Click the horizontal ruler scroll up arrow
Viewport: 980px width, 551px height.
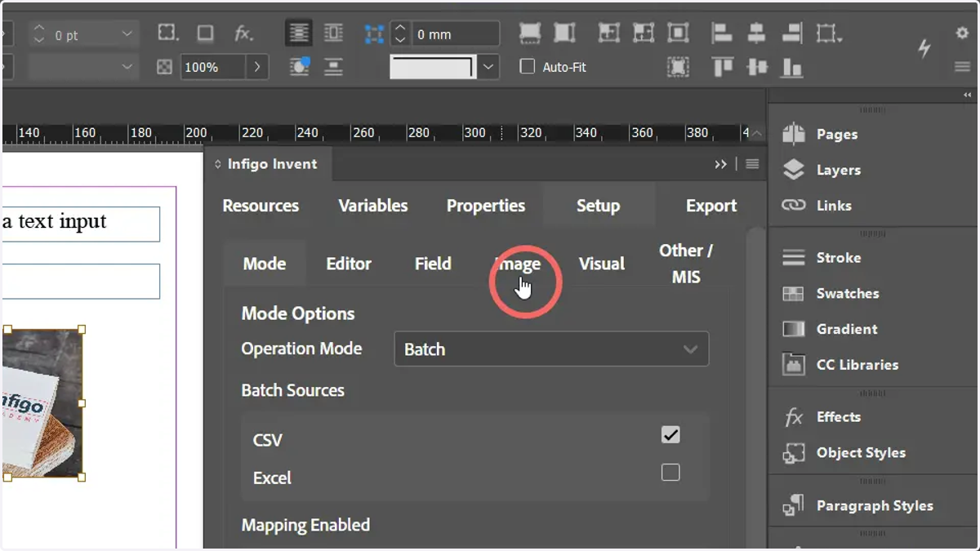point(757,133)
